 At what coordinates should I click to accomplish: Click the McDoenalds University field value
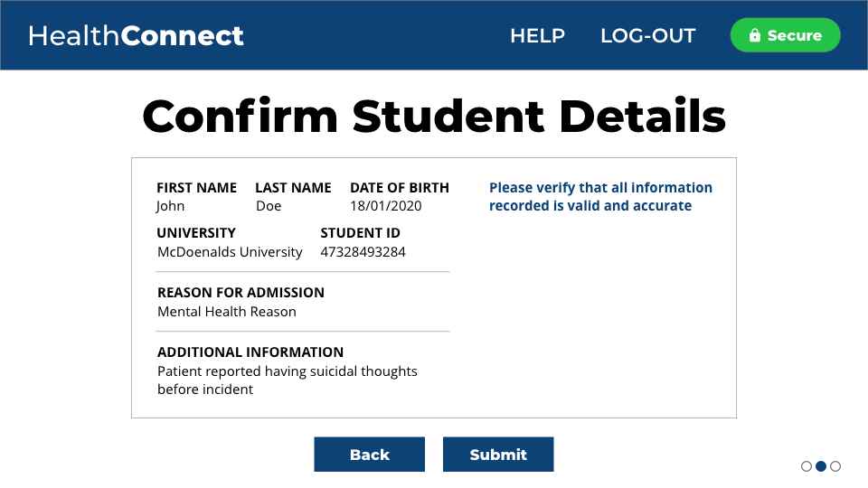(230, 252)
